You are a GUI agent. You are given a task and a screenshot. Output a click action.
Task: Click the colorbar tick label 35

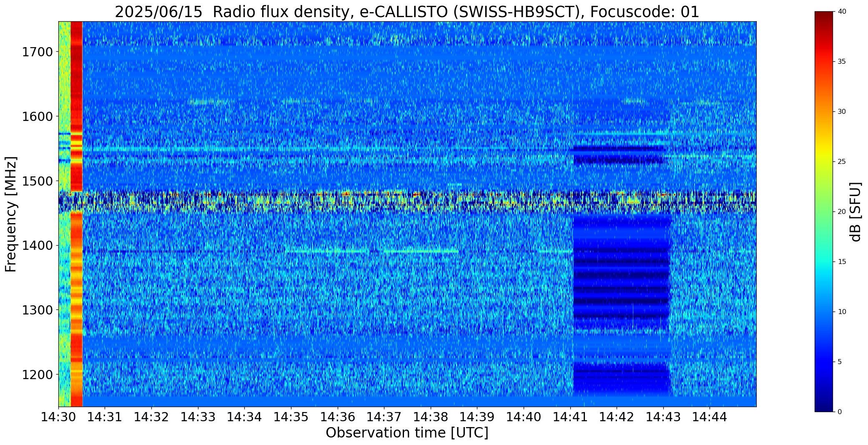pyautogui.click(x=841, y=62)
